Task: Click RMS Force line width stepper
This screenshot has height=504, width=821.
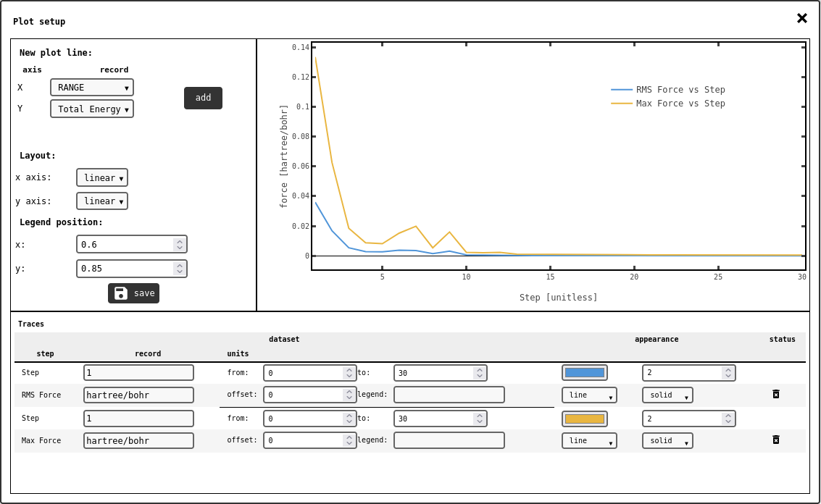Action: coord(728,373)
